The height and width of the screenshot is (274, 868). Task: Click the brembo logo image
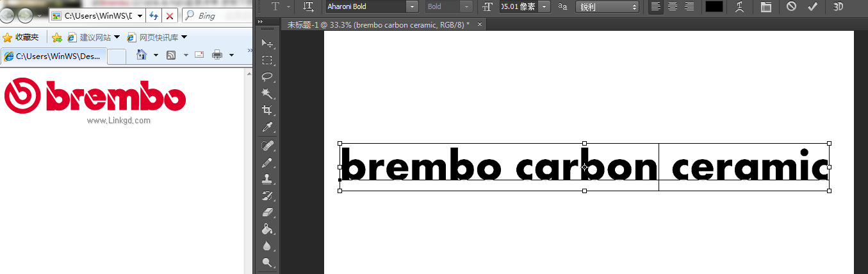coord(95,96)
